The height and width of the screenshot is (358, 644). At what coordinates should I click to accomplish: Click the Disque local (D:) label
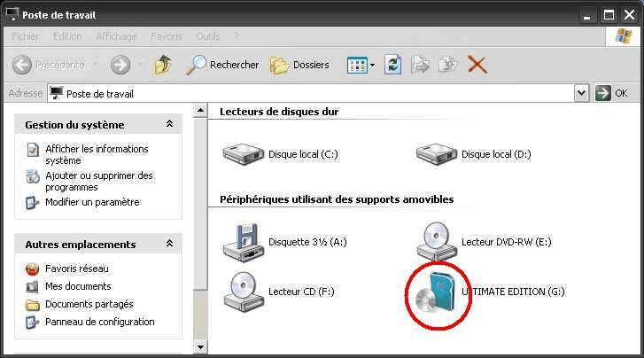496,154
